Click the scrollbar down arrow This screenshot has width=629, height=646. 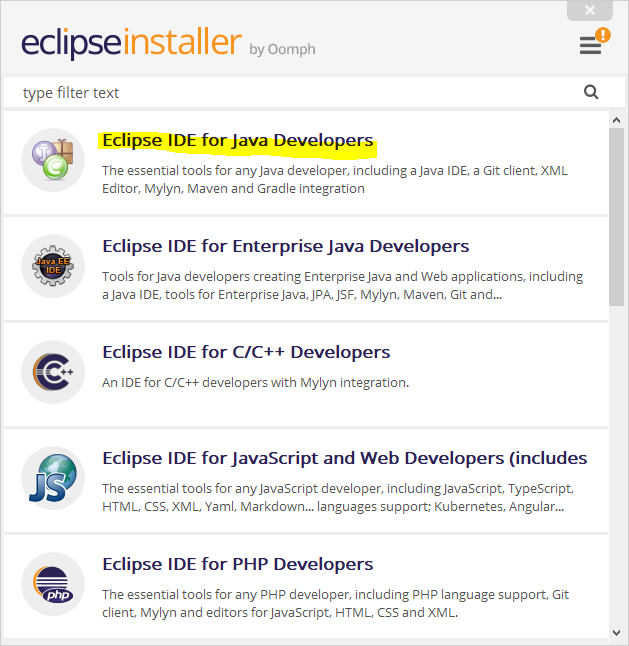(x=617, y=632)
